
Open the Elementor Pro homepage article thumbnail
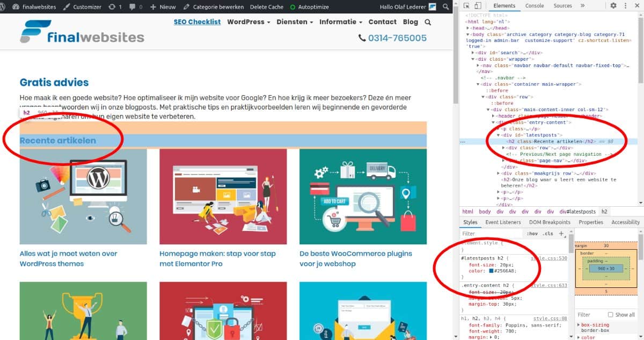pos(223,197)
